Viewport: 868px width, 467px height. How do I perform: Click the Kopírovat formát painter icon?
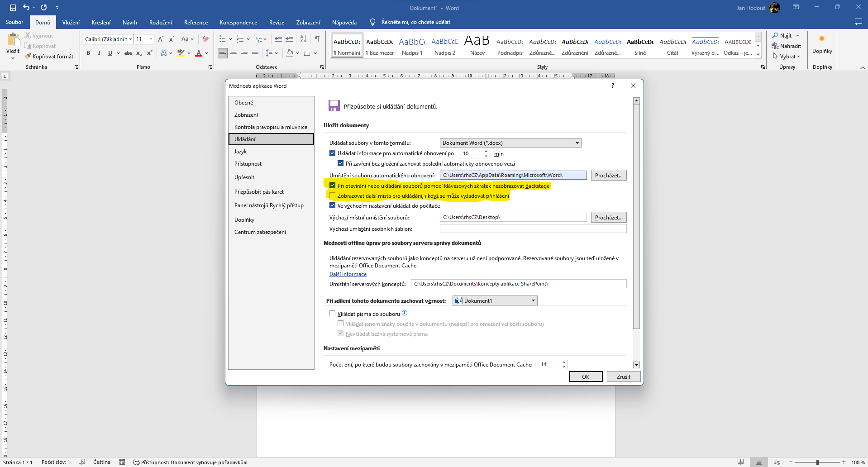[x=28, y=57]
